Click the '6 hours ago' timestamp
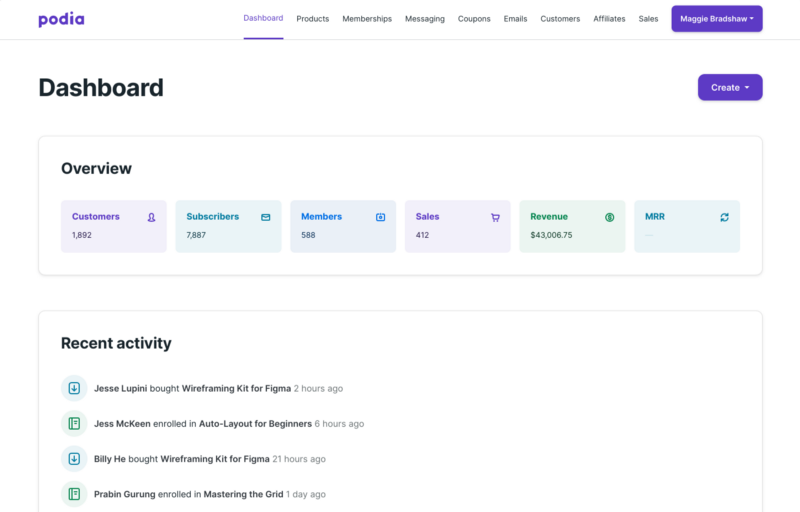Viewport: 800px width, 512px height. pos(339,423)
